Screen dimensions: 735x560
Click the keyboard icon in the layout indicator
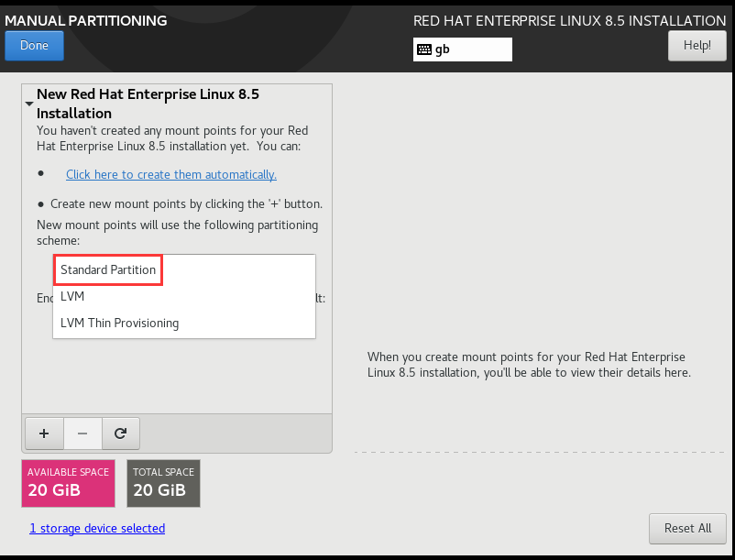click(x=423, y=49)
